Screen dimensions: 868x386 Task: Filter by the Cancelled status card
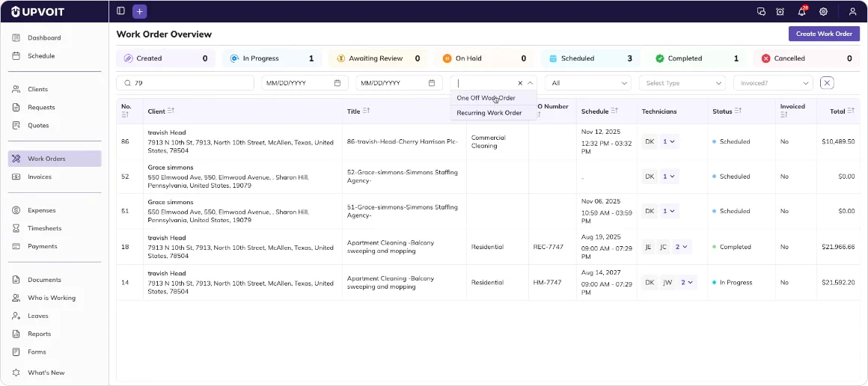(x=806, y=58)
